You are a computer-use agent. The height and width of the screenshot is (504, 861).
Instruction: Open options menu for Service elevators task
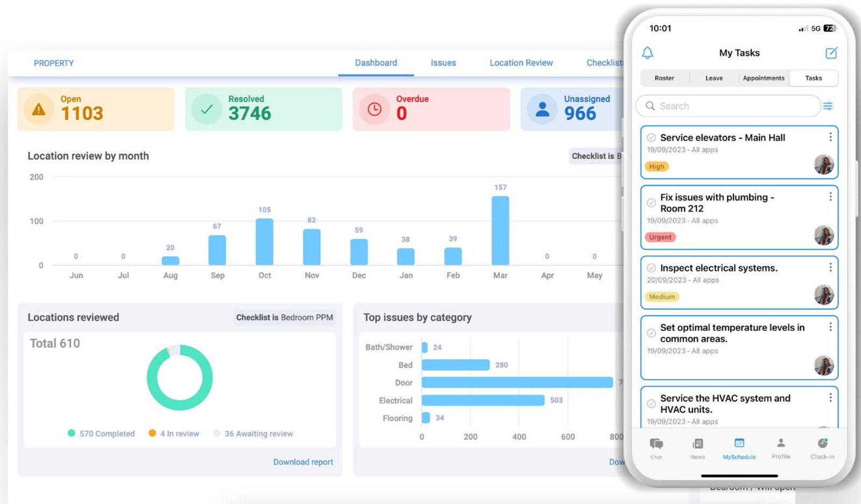(x=830, y=137)
